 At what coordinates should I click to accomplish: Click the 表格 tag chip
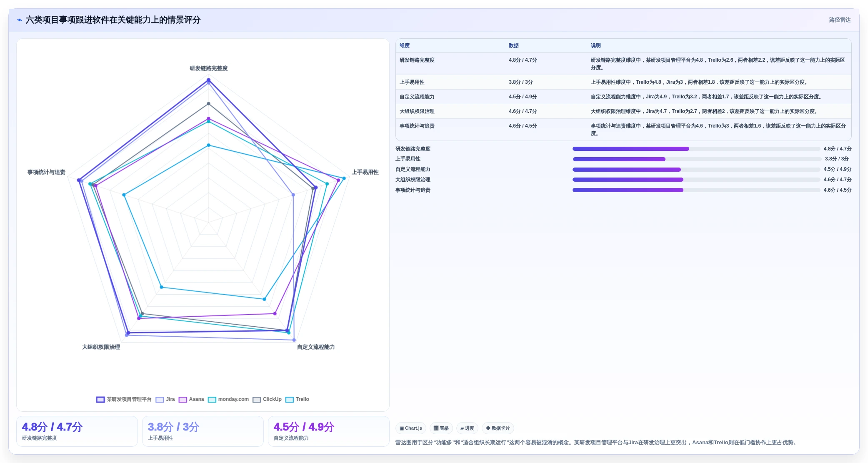pos(441,428)
